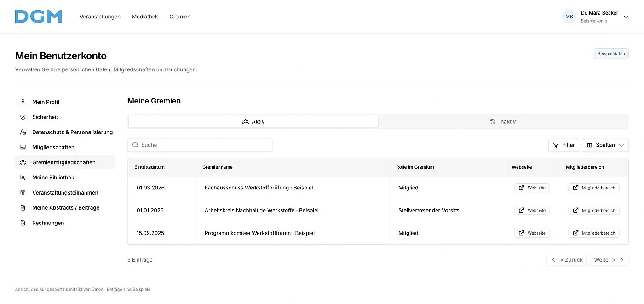Screen dimensions: 644x304
Task: Focus the Suche search field
Action: pyautogui.click(x=200, y=145)
